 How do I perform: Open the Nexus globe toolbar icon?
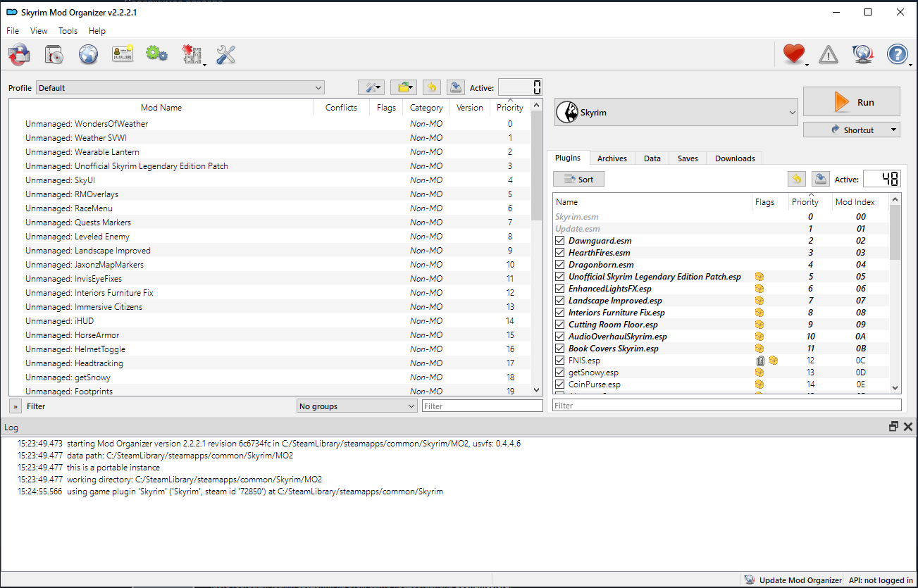(88, 54)
